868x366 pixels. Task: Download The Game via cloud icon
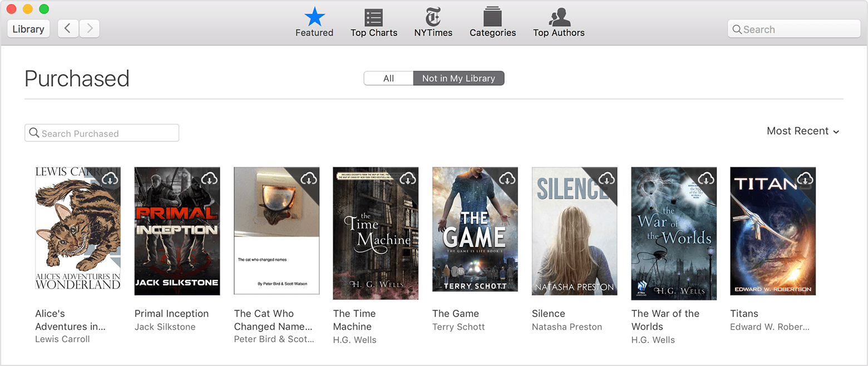507,178
